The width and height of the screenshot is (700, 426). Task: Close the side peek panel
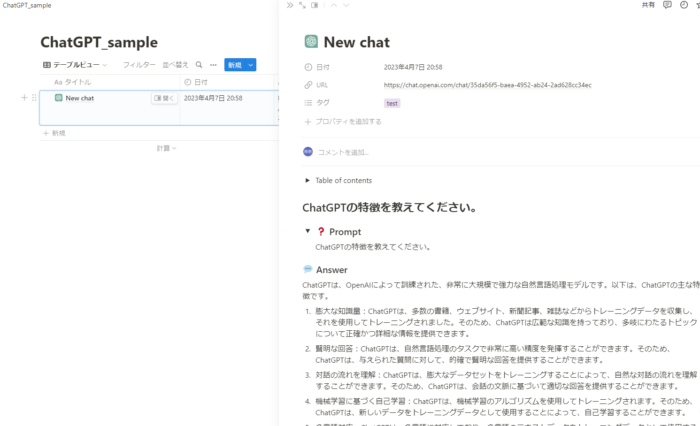(290, 5)
